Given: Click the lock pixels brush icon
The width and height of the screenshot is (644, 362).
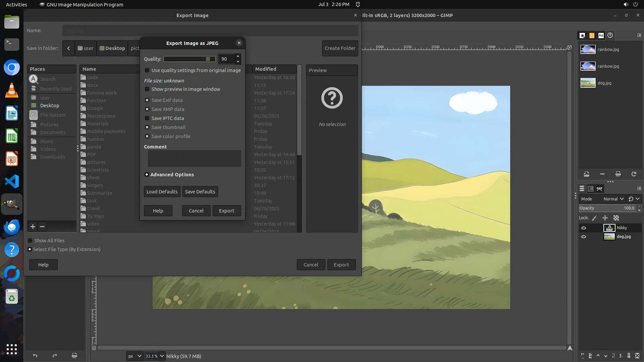Looking at the screenshot, I should 594,218.
